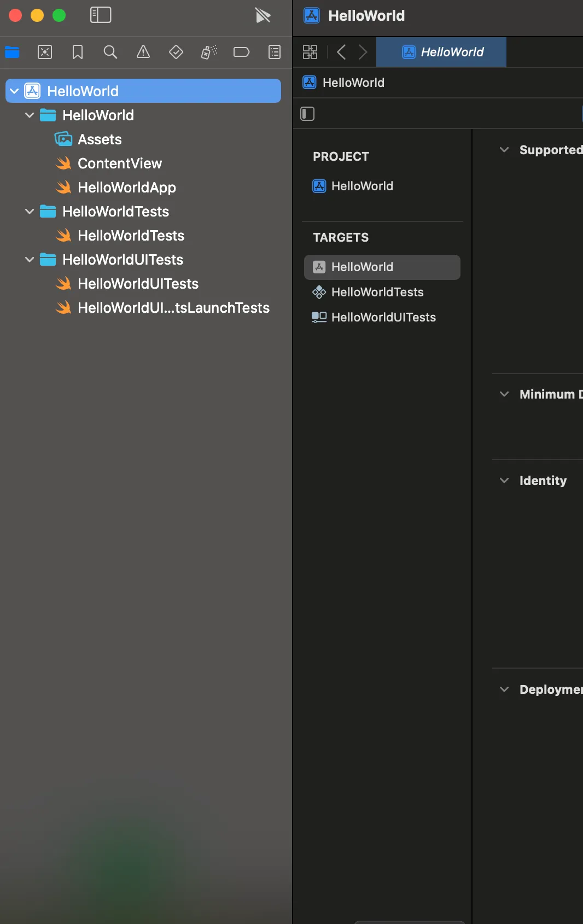The width and height of the screenshot is (583, 924).
Task: Select the HelloWorldUITests folder
Action: coord(123,260)
